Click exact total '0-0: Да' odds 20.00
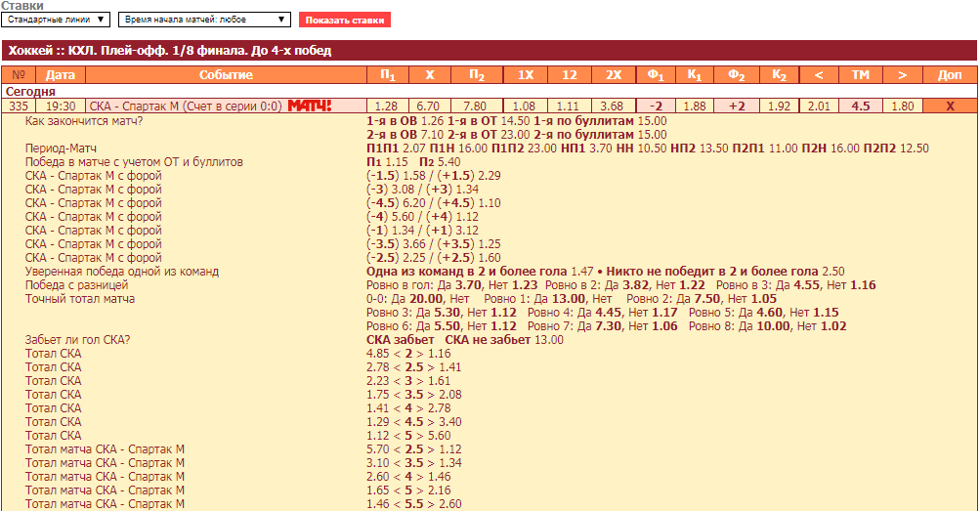980x511 pixels. 426,299
